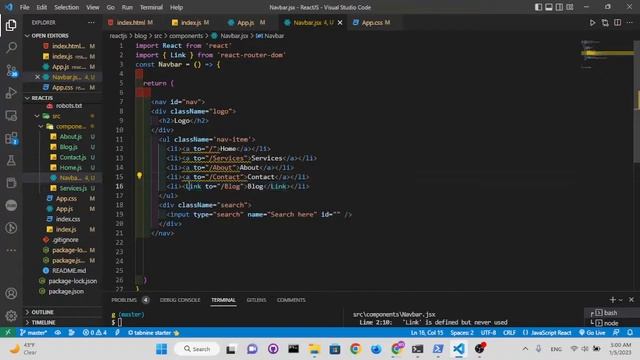Click the UTF-8 encoding indicator
Image resolution: width=640 pixels, height=360 pixels.
[x=488, y=333]
